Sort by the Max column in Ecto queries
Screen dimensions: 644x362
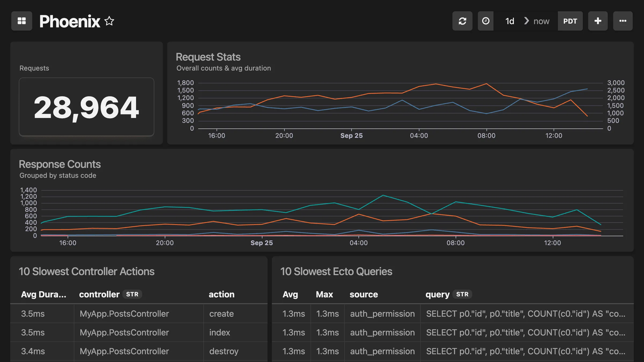tap(324, 294)
